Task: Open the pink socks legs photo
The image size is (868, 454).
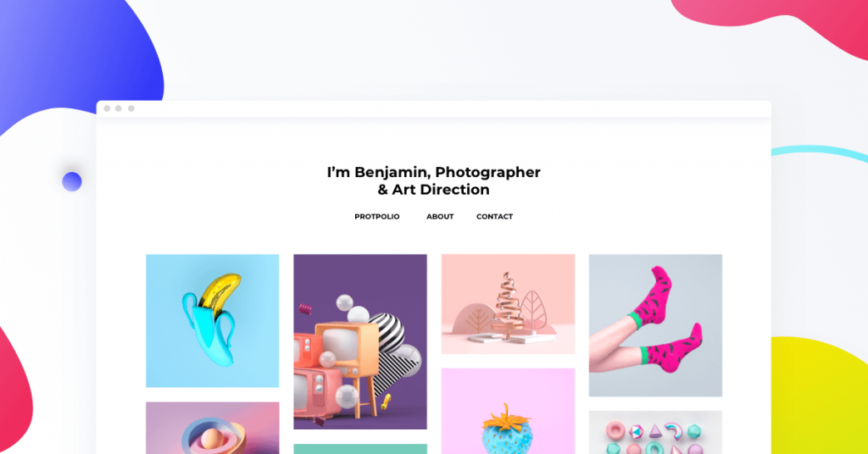Action: 655,325
